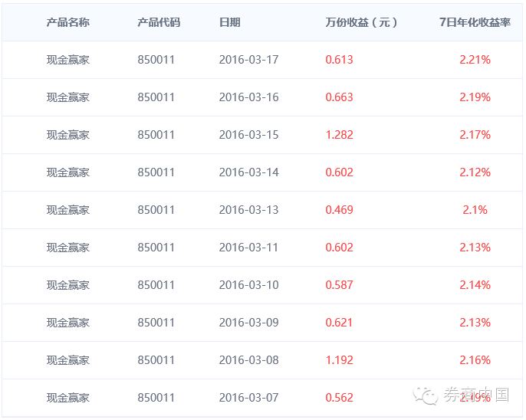This screenshot has height=420, width=526.
Task: Open 现金赢家 in the 2016-03-11 row
Action: click(x=67, y=248)
